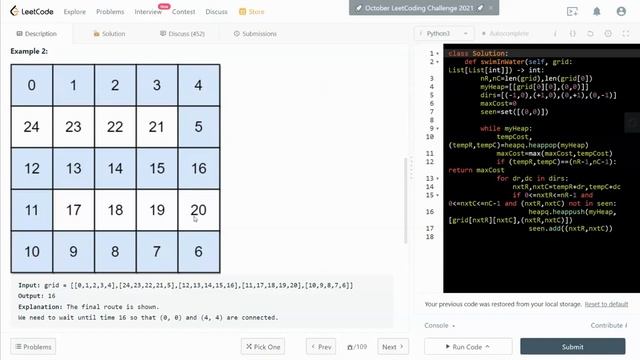Click the problem counter '/109'
Screen dimensions: 640x360
click(357, 347)
